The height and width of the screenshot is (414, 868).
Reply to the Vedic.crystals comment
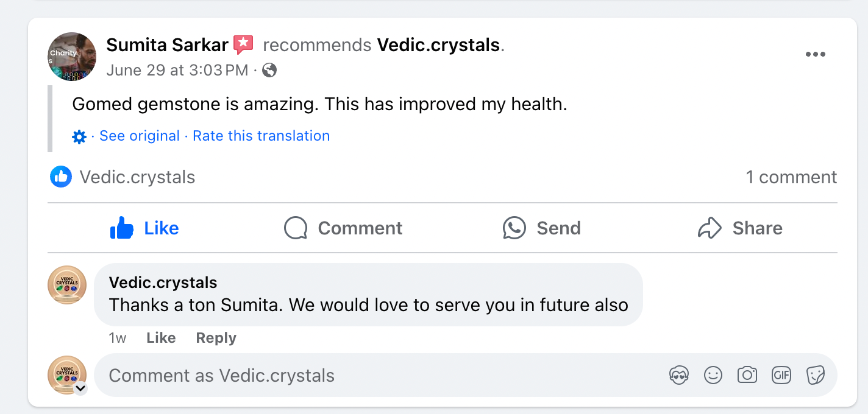pos(216,338)
